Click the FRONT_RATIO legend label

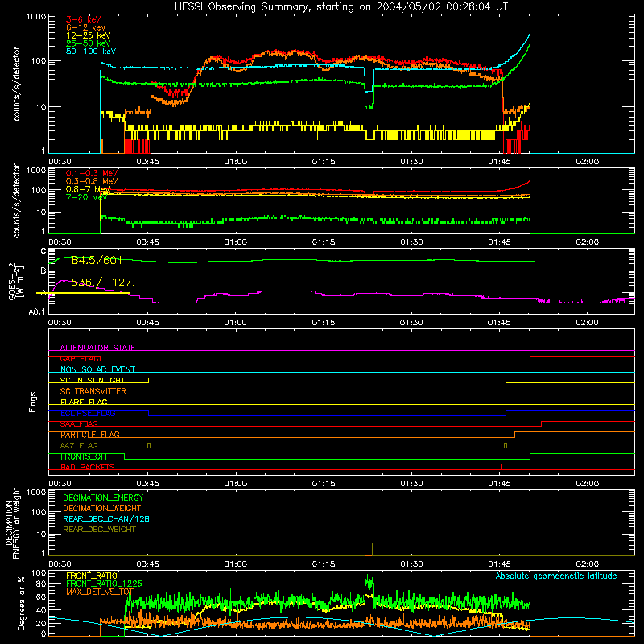point(92,576)
